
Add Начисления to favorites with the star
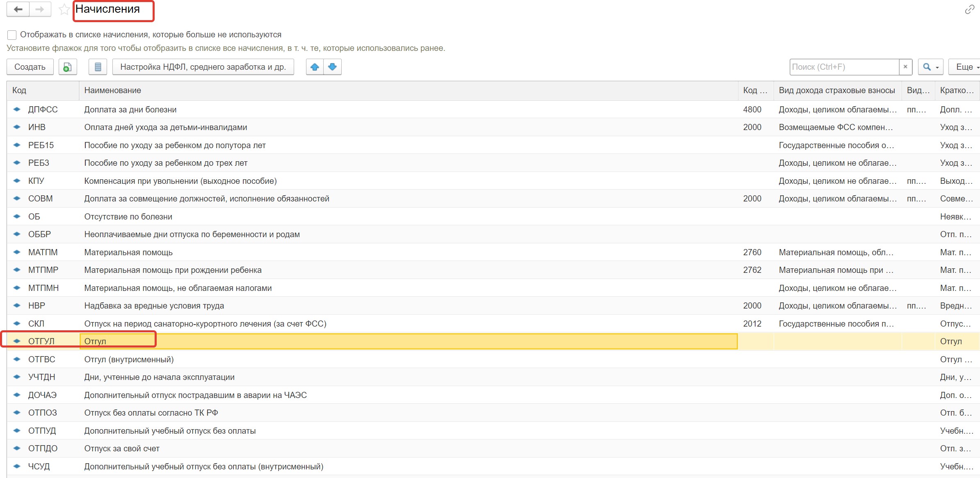[x=64, y=9]
